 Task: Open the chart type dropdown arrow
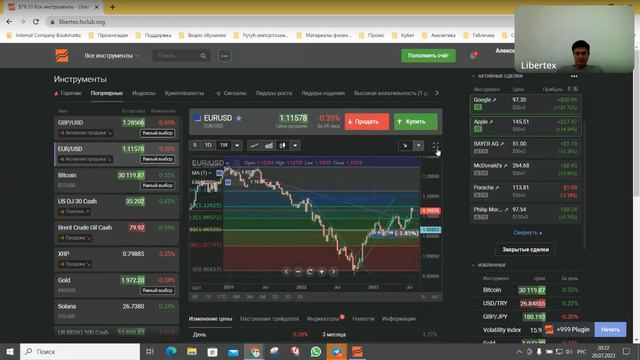click(x=295, y=145)
